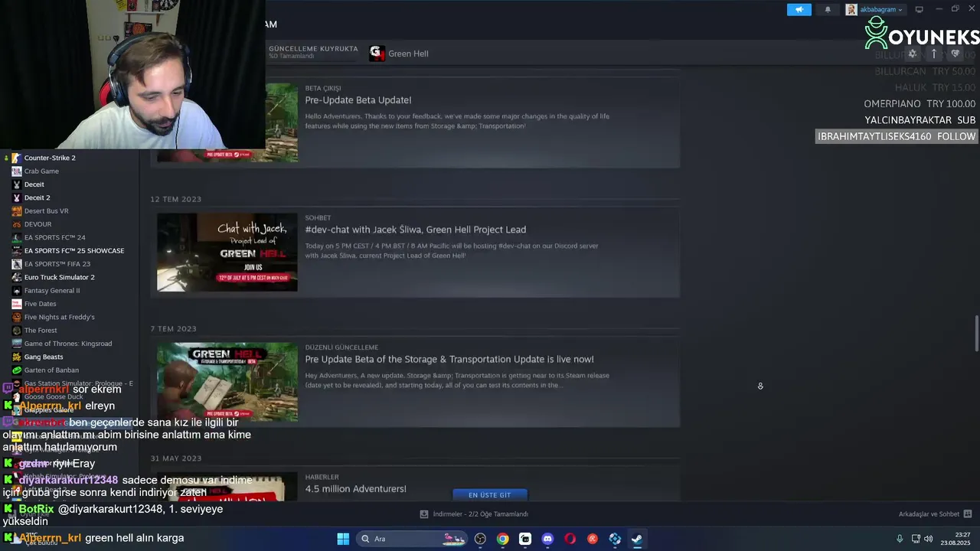Click the microphone icon in system tray

[900, 539]
